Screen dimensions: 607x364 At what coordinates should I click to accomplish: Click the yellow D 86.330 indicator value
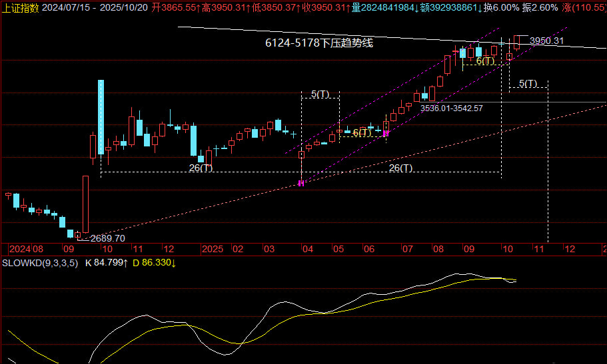point(154,264)
